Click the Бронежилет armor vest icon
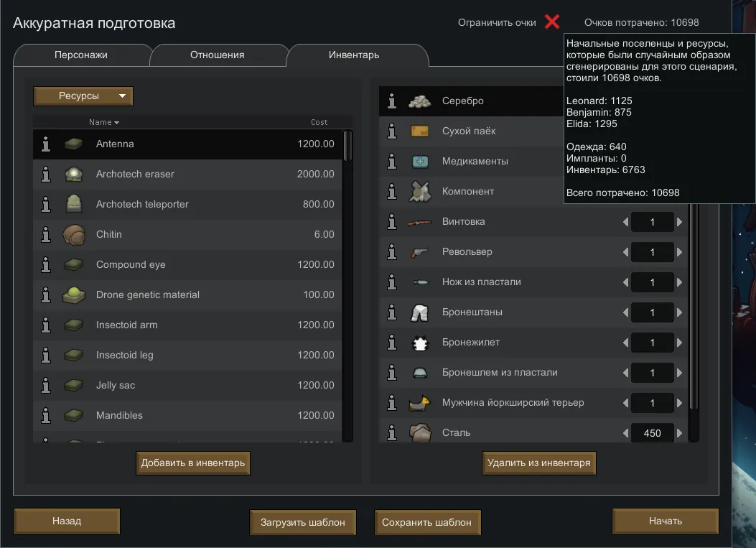The image size is (756, 548). [420, 343]
